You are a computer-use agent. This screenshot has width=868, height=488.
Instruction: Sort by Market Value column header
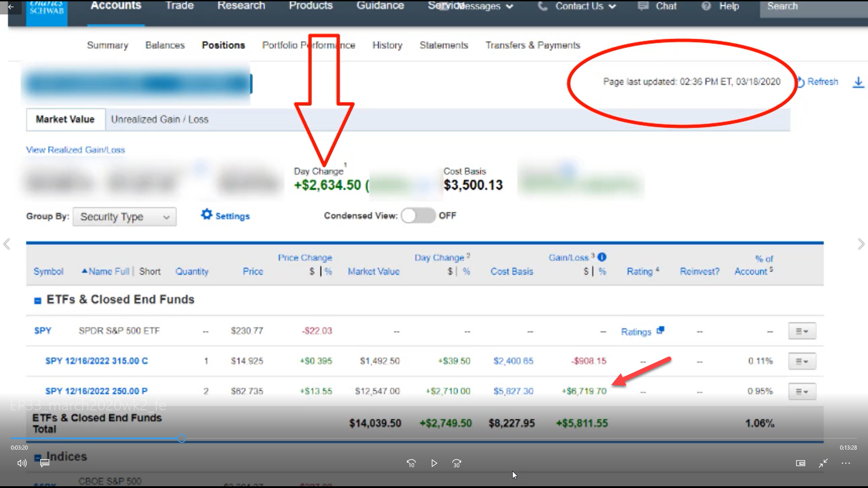(x=374, y=272)
